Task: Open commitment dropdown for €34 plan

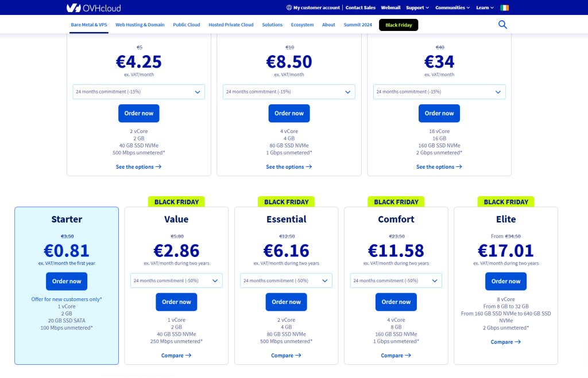Action: [439, 92]
